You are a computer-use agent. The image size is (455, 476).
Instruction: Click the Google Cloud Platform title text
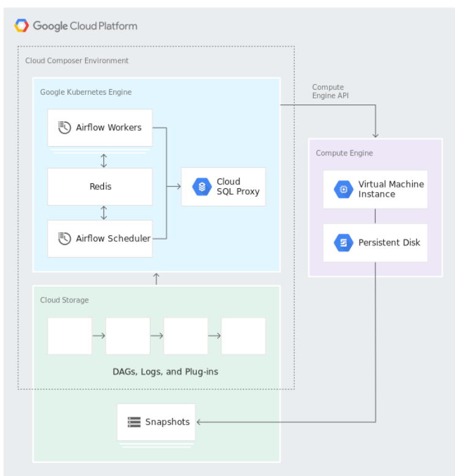pos(85,26)
